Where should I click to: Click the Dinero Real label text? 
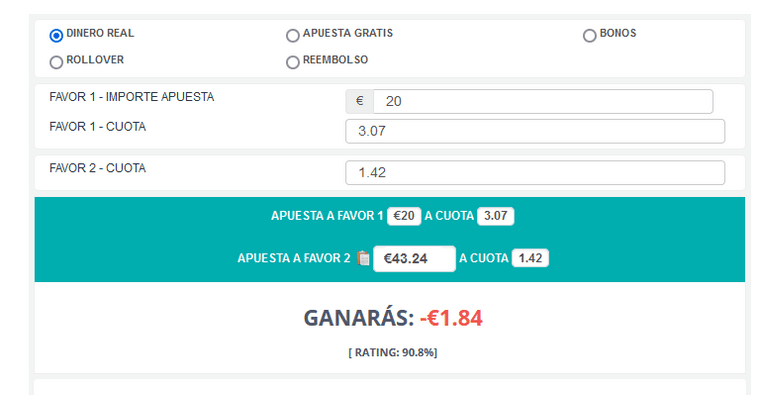click(100, 33)
